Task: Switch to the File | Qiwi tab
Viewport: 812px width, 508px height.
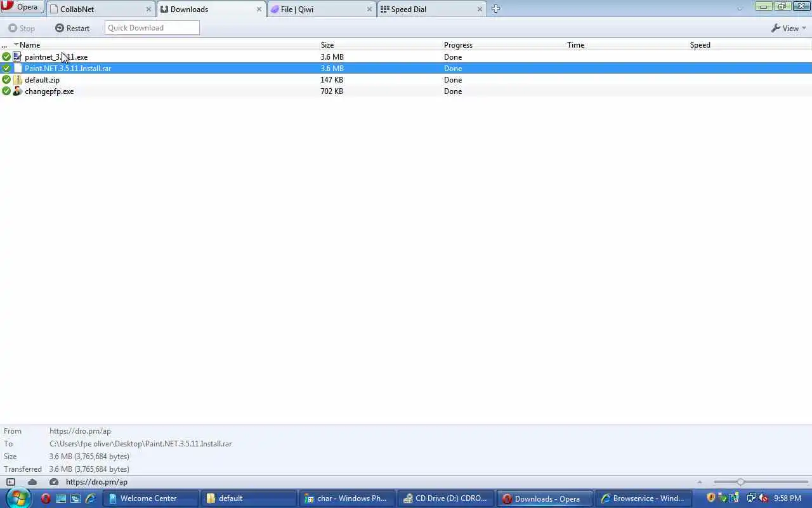Action: tap(322, 9)
